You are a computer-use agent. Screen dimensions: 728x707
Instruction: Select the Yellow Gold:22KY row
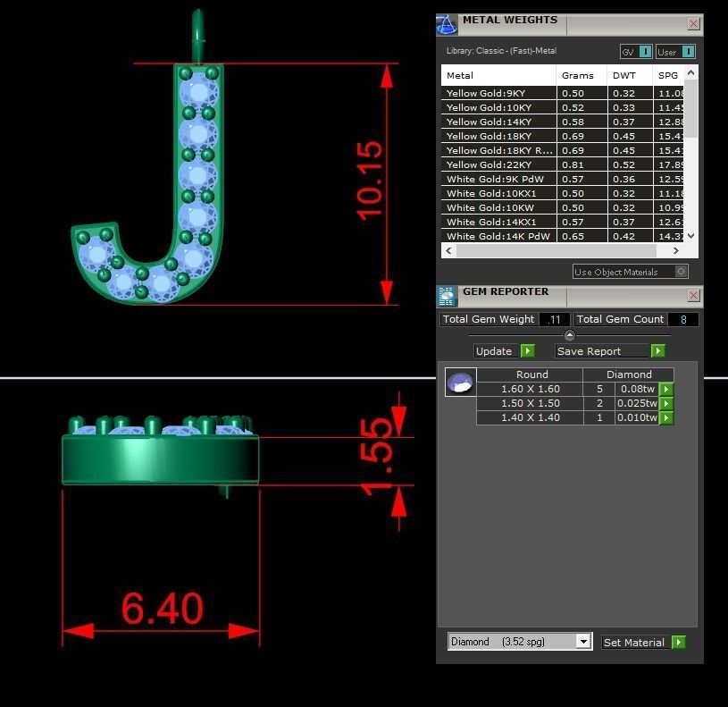click(562, 164)
